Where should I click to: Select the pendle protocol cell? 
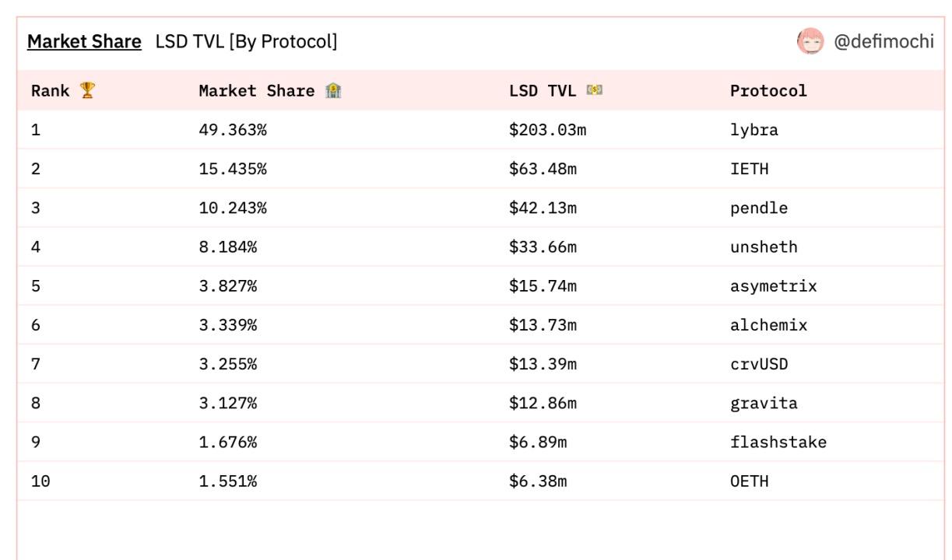click(x=758, y=208)
